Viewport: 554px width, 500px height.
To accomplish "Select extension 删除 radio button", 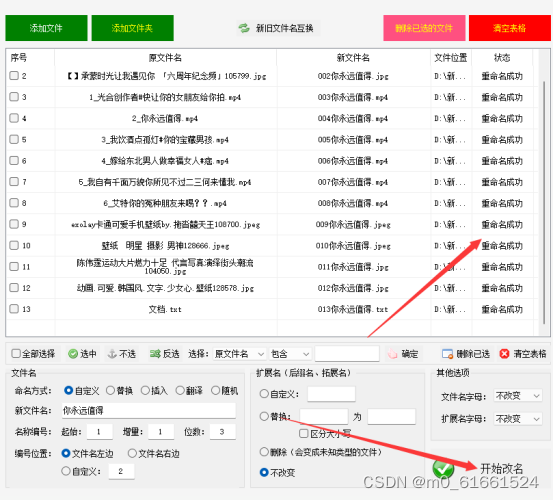I will pos(264,451).
